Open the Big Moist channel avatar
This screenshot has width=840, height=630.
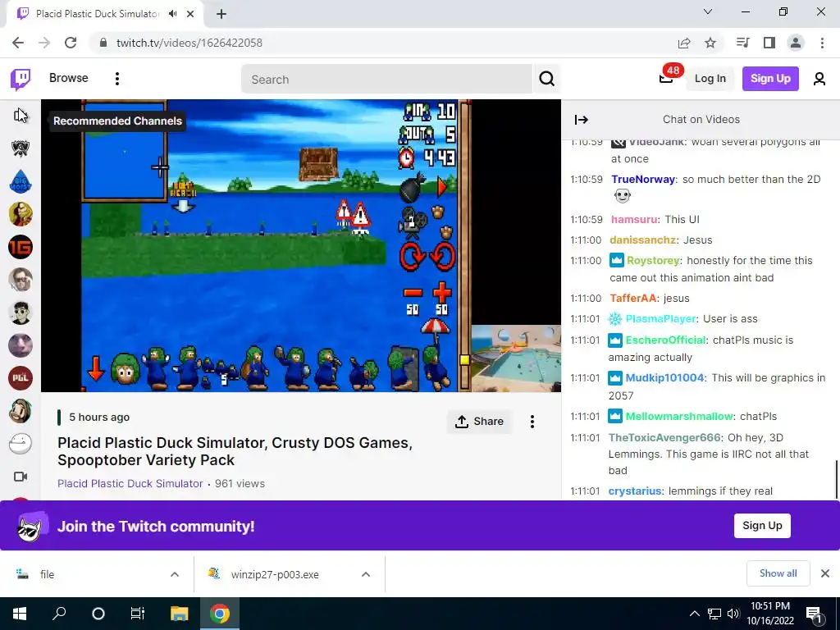21,181
